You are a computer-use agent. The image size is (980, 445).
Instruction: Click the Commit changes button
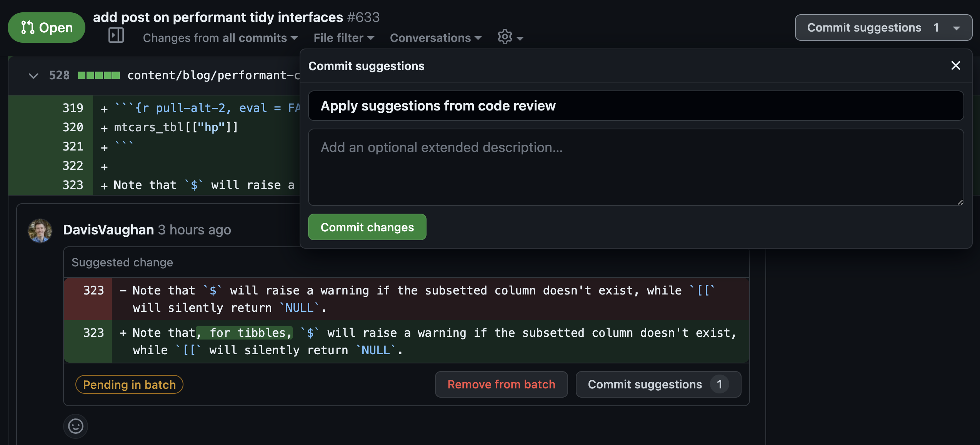pos(367,227)
